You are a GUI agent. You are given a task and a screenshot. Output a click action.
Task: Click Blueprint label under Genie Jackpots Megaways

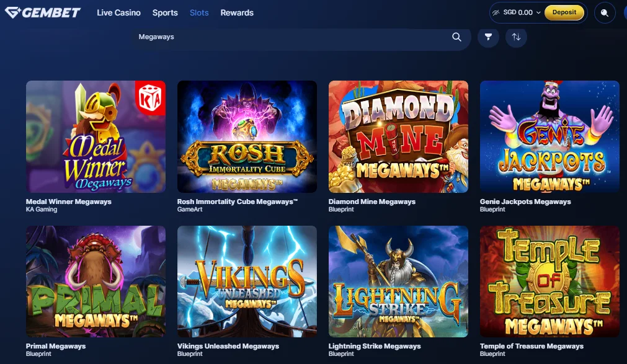pyautogui.click(x=492, y=209)
